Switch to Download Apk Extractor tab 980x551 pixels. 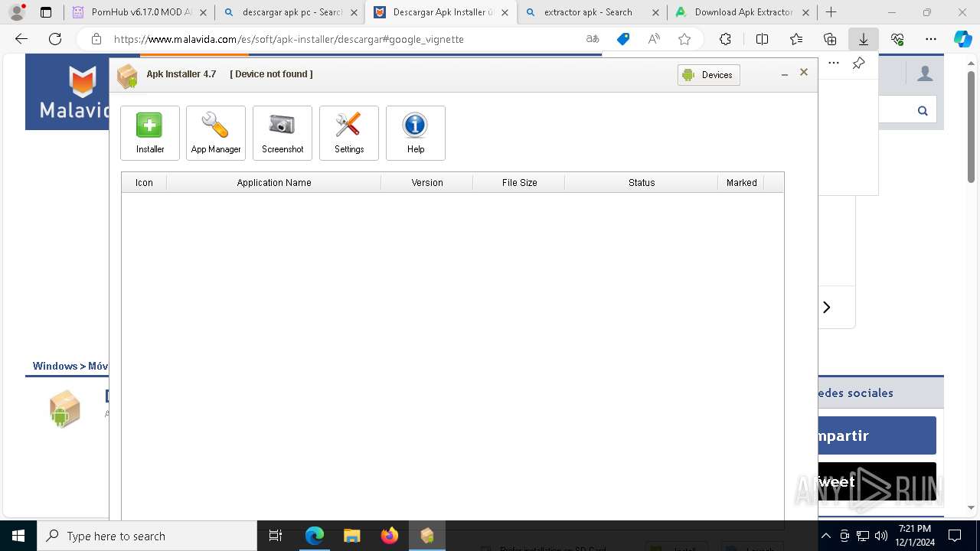[743, 12]
